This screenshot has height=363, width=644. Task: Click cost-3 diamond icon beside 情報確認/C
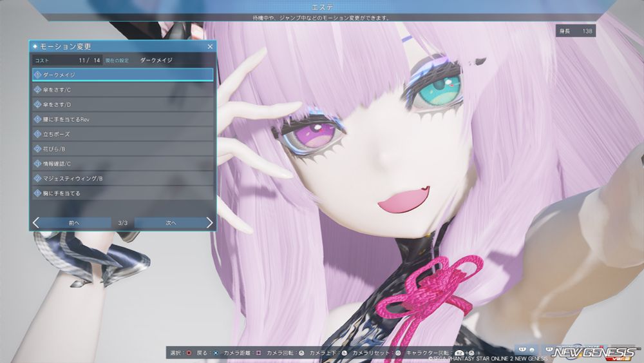[37, 164]
